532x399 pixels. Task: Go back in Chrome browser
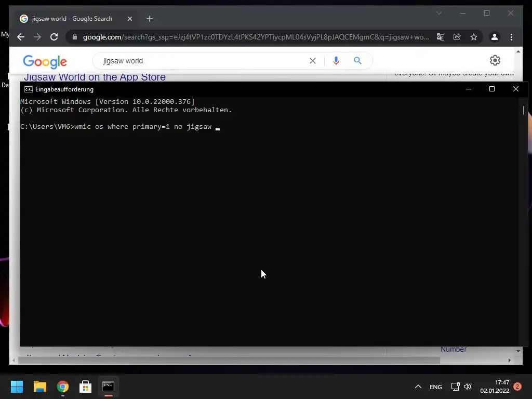[x=21, y=37]
